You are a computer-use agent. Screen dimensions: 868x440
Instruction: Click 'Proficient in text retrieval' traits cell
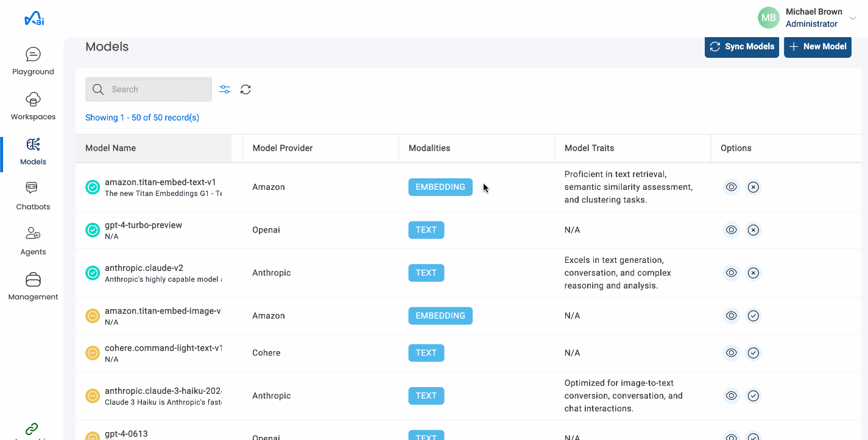click(x=629, y=187)
